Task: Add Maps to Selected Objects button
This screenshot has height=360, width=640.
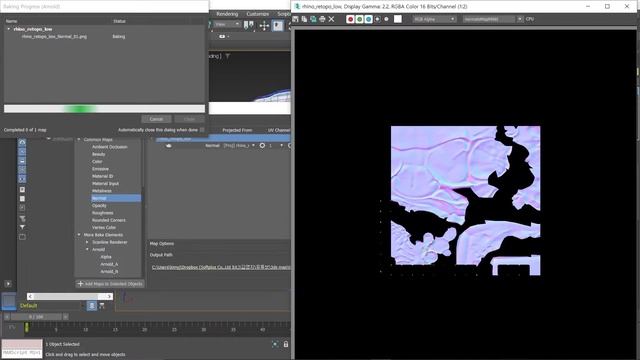Action: click(110, 284)
